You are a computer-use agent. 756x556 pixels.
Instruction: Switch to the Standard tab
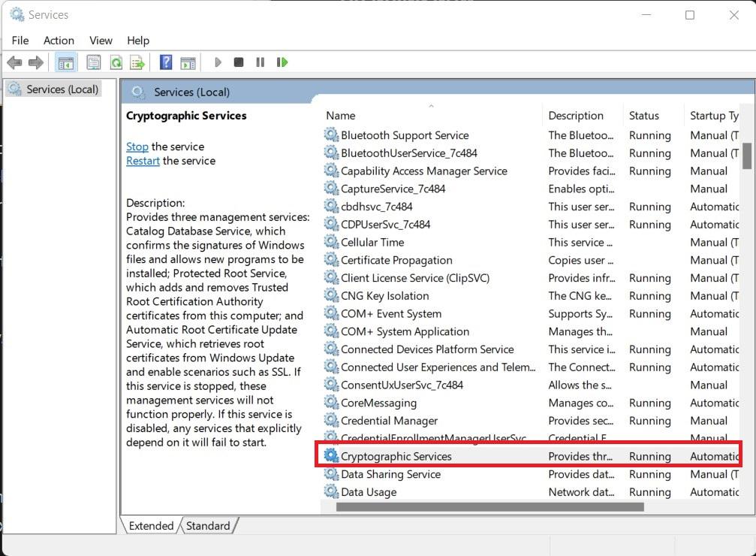pyautogui.click(x=208, y=526)
